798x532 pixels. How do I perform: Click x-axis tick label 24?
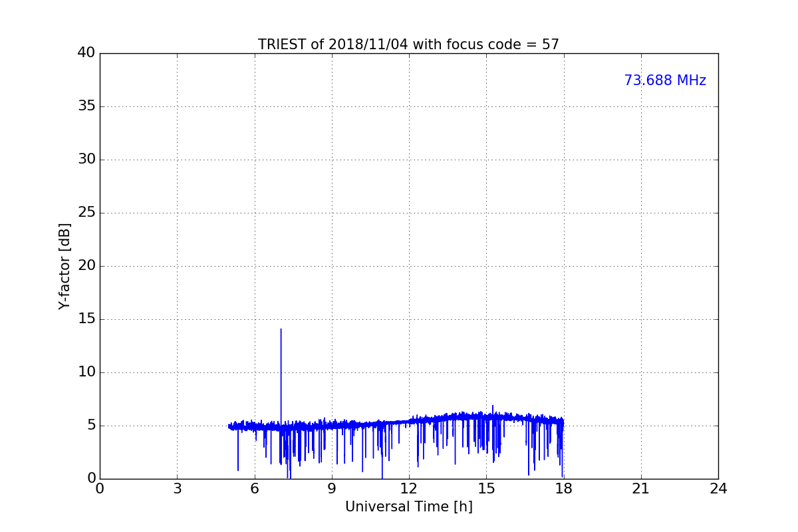(718, 489)
